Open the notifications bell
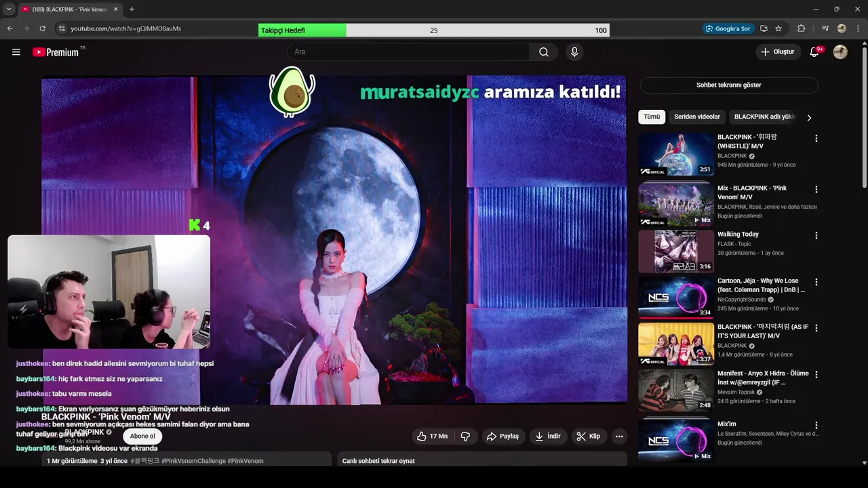 pyautogui.click(x=814, y=52)
